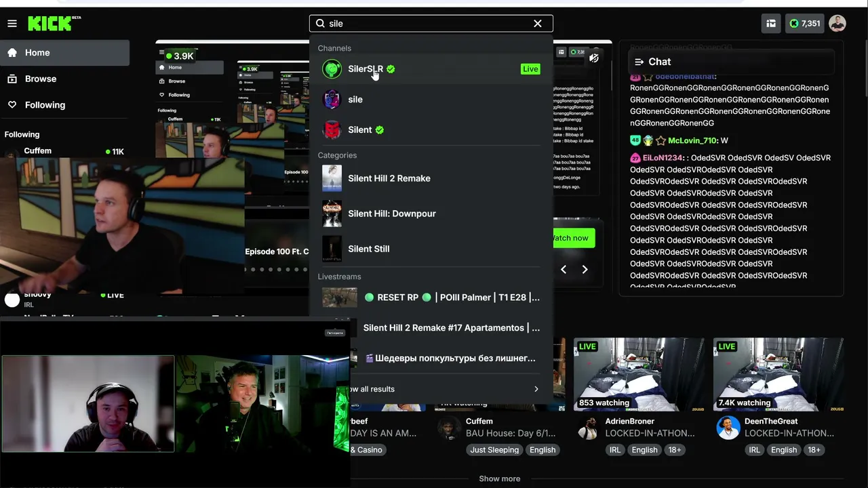Click DeenTheGreat's channel avatar
The image size is (868, 488).
click(728, 428)
